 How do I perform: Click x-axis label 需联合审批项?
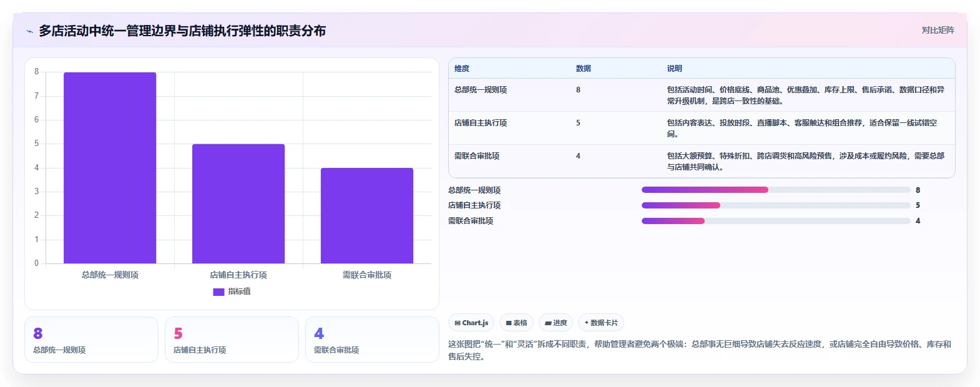pyautogui.click(x=367, y=275)
